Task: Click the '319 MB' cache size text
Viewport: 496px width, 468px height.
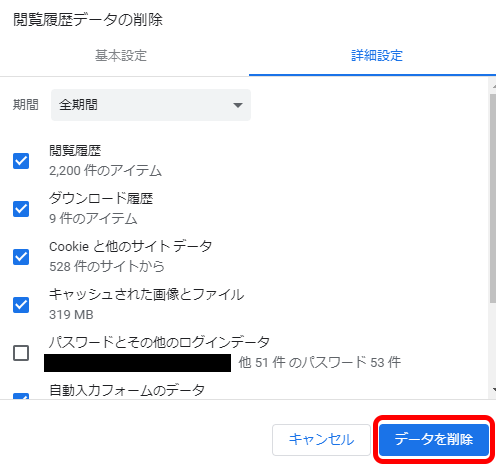Action: [71, 315]
